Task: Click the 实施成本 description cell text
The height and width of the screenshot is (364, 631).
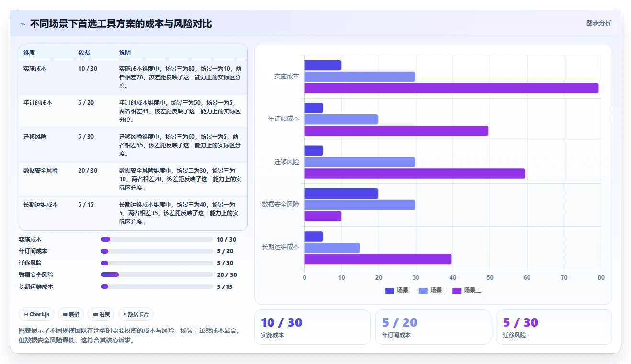Action: click(180, 77)
